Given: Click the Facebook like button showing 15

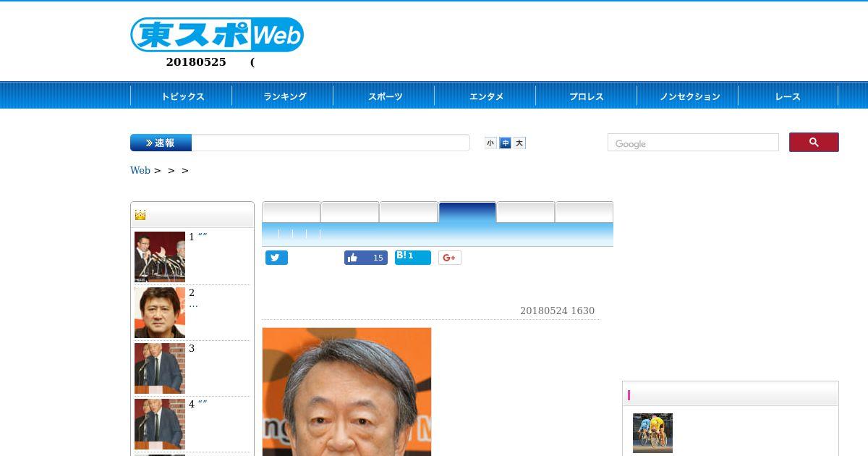Looking at the screenshot, I should click(x=366, y=258).
